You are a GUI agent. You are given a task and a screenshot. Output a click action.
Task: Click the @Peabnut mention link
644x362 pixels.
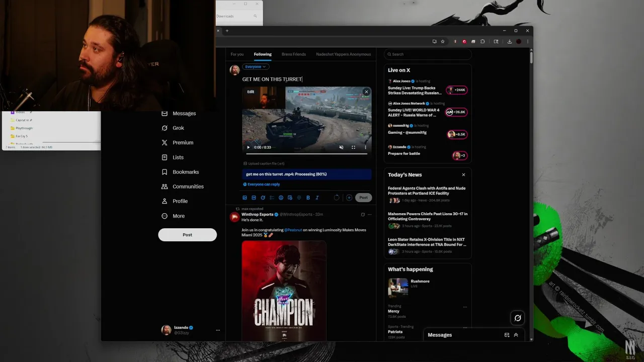point(293,230)
